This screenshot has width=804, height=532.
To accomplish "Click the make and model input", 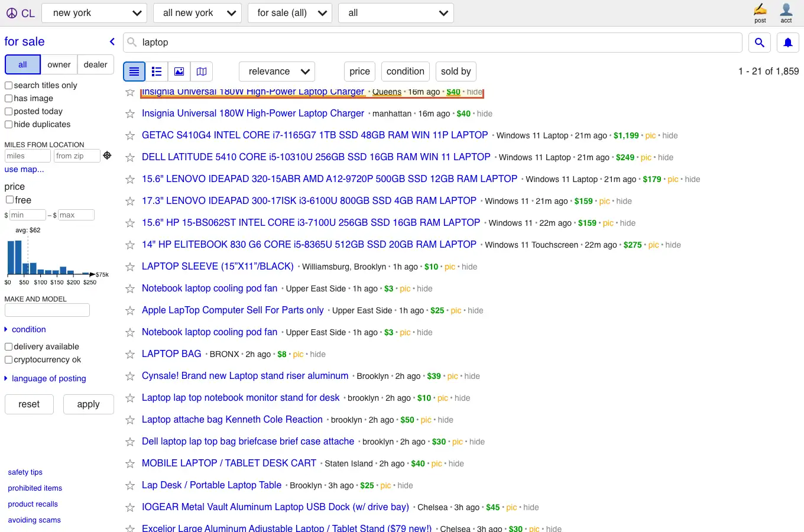I will click(47, 310).
